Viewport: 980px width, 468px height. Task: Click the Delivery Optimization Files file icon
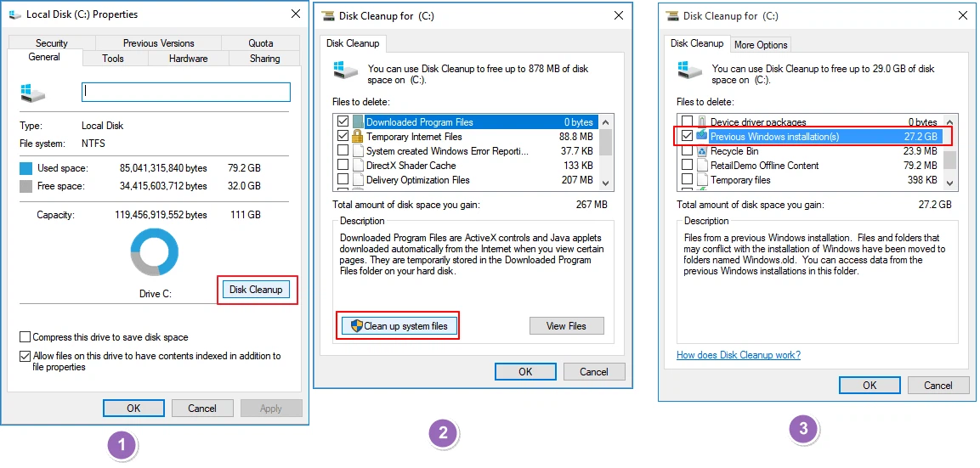point(358,180)
